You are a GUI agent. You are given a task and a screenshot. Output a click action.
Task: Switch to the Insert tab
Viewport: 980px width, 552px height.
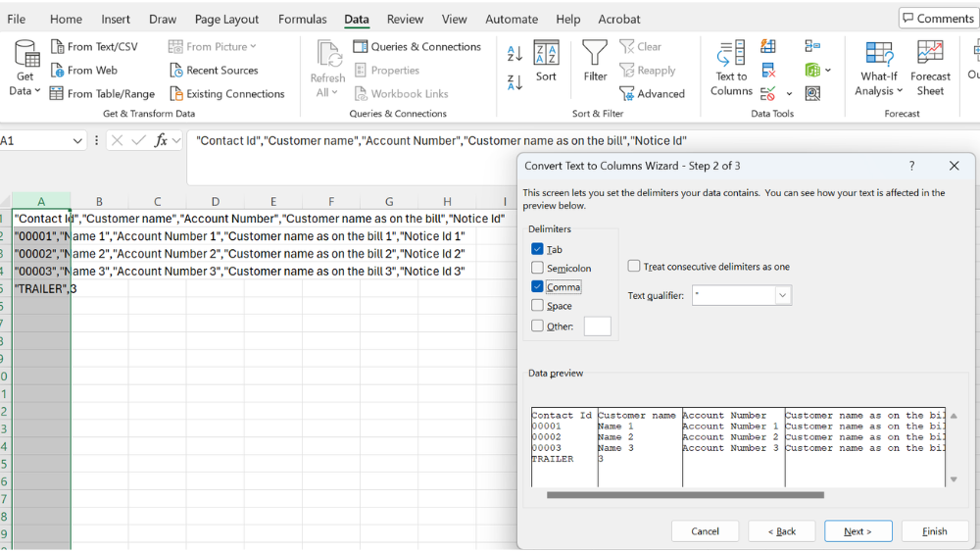point(116,20)
